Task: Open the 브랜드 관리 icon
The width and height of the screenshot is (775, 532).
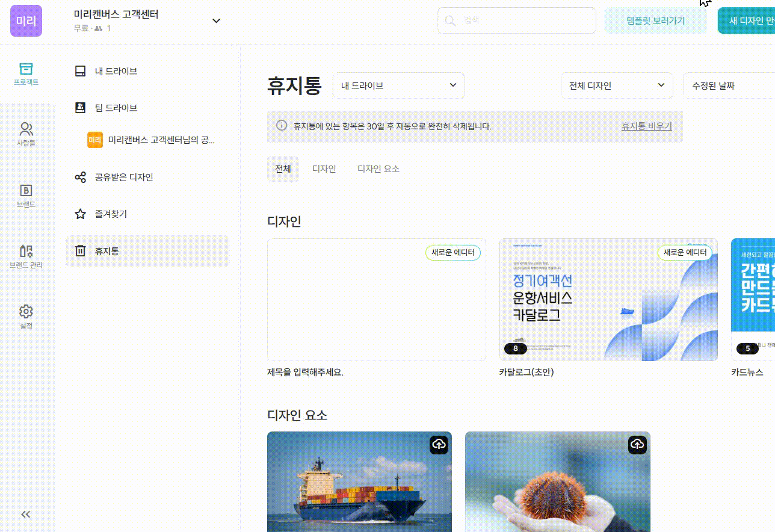Action: click(x=26, y=252)
